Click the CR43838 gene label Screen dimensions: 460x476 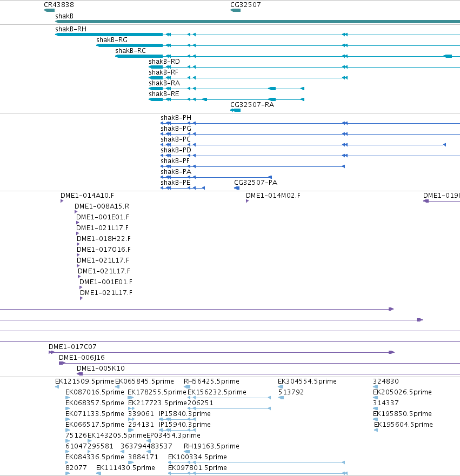click(x=59, y=5)
